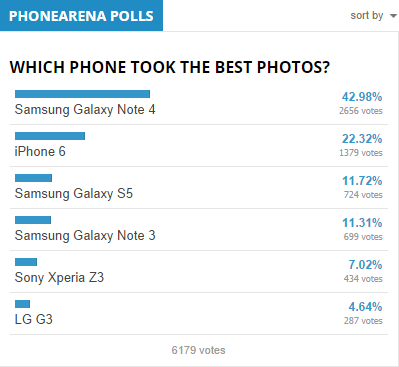Open the PHONEARENA POLLS header tab

81,15
